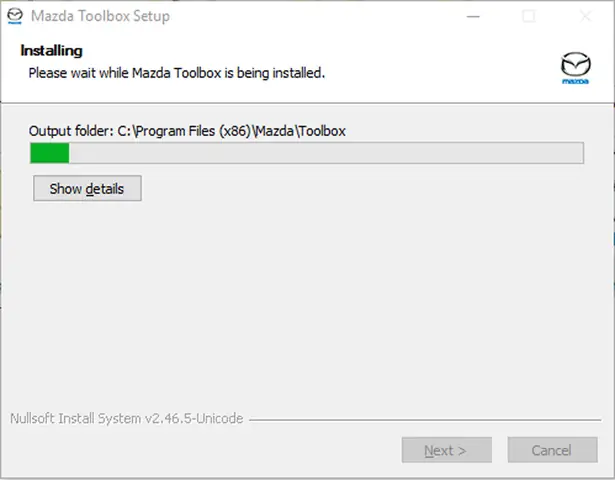The height and width of the screenshot is (480, 615).
Task: Click the Mazda icon in the title bar
Action: click(x=15, y=16)
